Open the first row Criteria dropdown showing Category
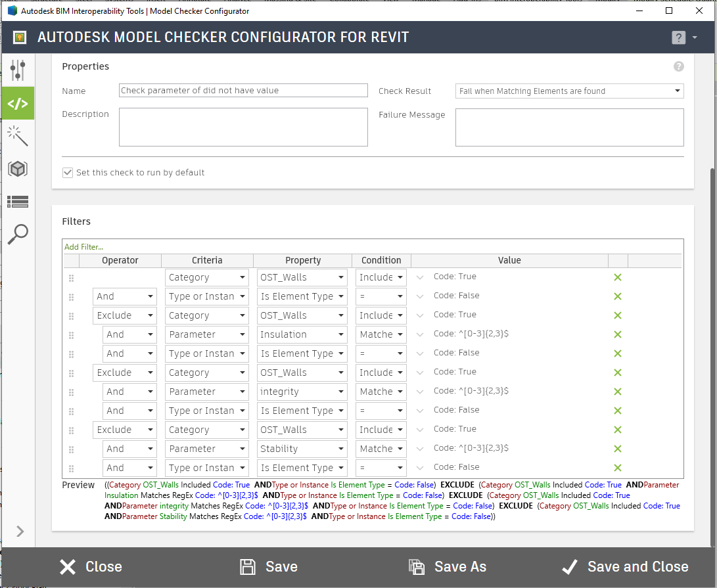The image size is (717, 588). (206, 277)
